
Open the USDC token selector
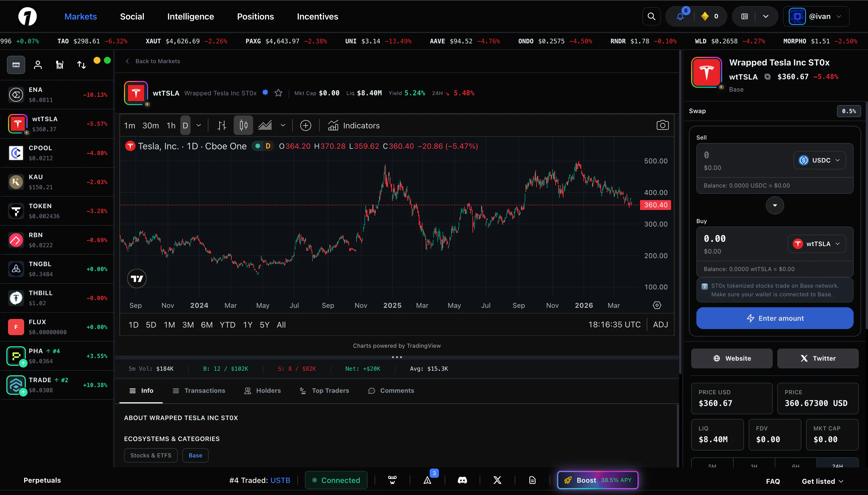click(x=819, y=160)
